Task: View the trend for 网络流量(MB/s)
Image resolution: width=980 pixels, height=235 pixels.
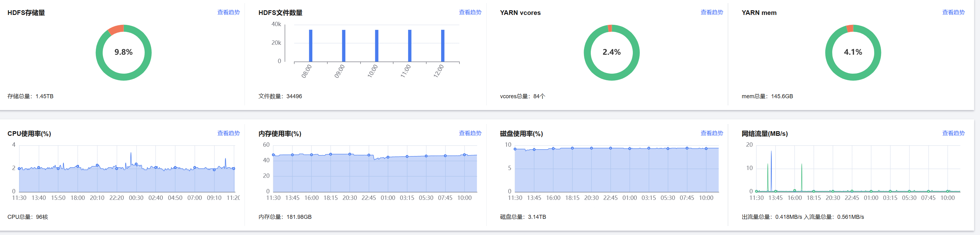Action: [x=953, y=133]
